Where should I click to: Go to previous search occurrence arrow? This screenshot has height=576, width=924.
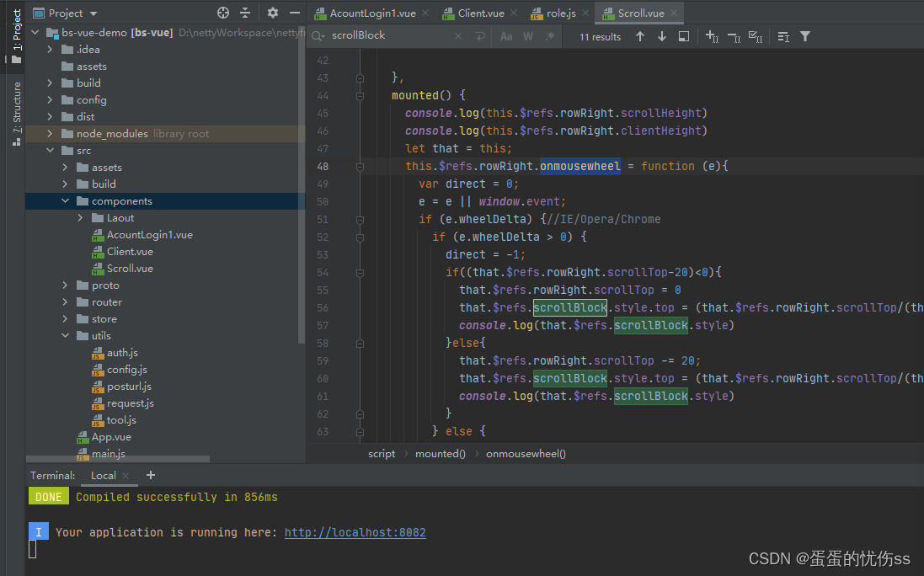[640, 36]
